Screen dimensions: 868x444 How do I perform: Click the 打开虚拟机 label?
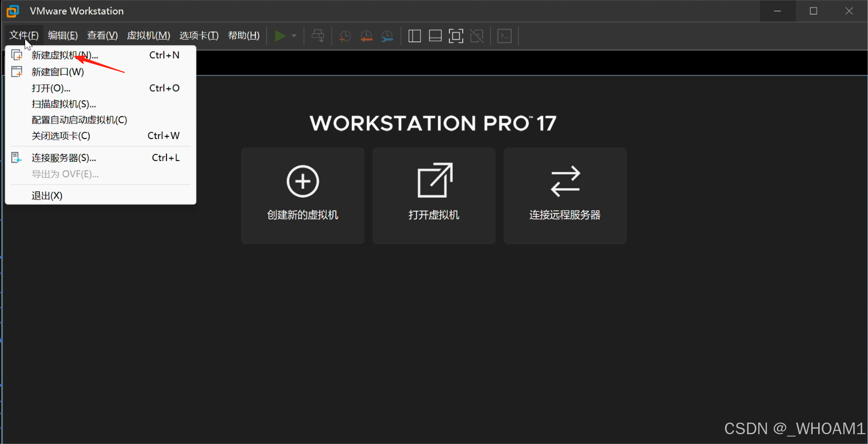(434, 215)
